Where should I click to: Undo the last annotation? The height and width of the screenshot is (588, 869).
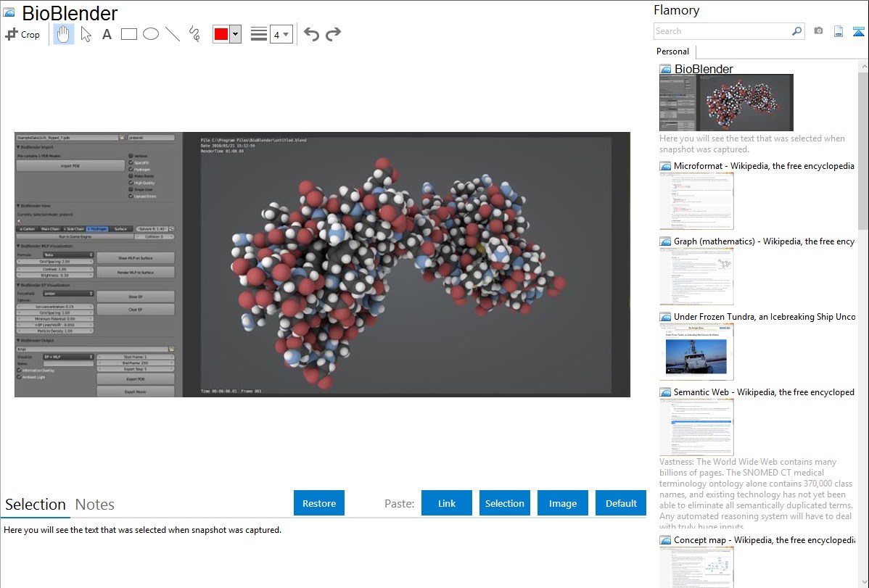(311, 34)
